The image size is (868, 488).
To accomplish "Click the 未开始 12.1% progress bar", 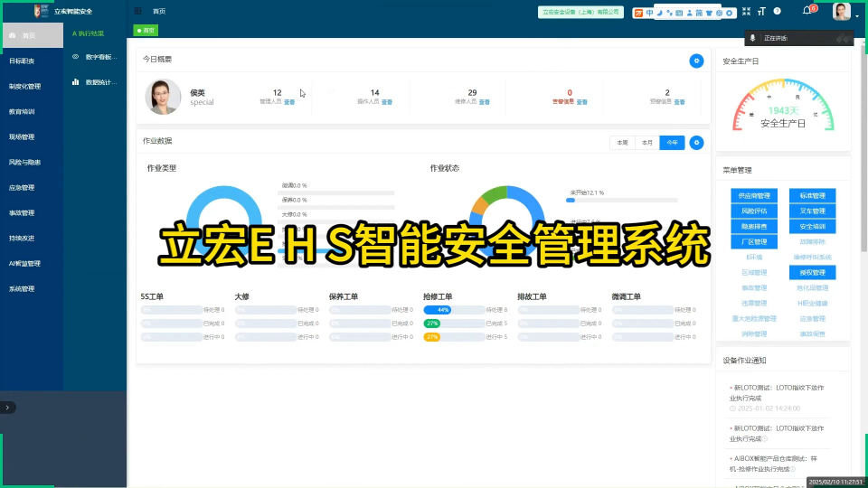I will [622, 201].
